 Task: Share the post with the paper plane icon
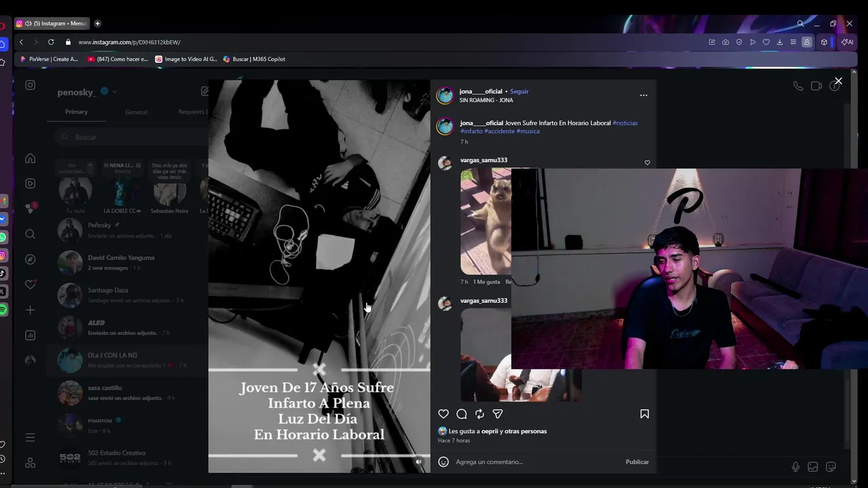coord(498,414)
